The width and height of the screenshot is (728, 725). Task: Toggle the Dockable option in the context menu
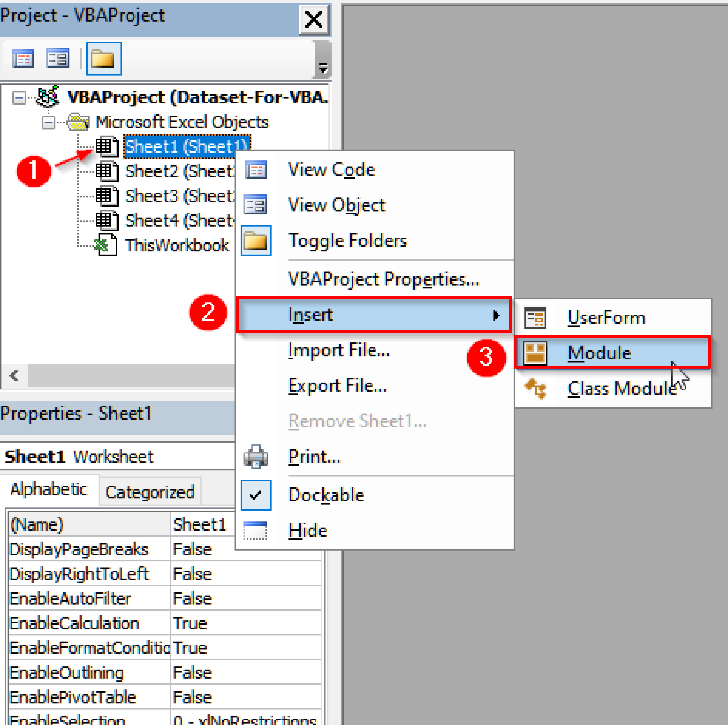(326, 495)
